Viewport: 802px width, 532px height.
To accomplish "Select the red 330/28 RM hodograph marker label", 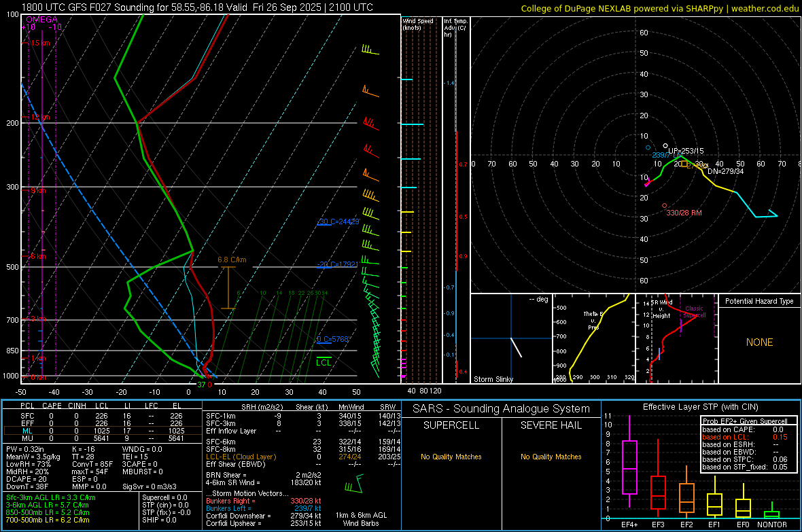I will pos(684,213).
